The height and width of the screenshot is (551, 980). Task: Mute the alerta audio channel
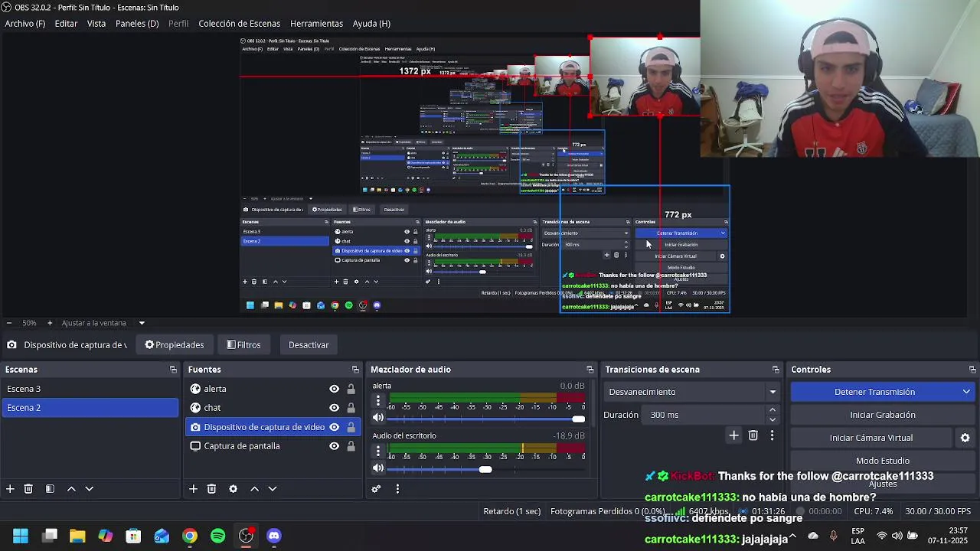377,418
